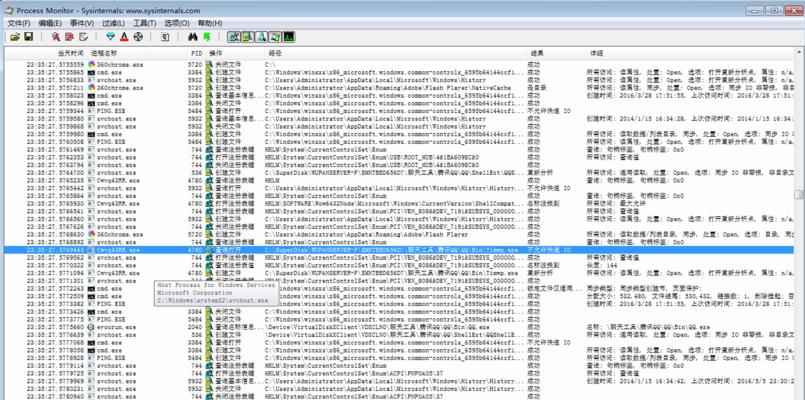Click PID 4780 in the highlighted row
This screenshot has width=805, height=400.
[195, 250]
